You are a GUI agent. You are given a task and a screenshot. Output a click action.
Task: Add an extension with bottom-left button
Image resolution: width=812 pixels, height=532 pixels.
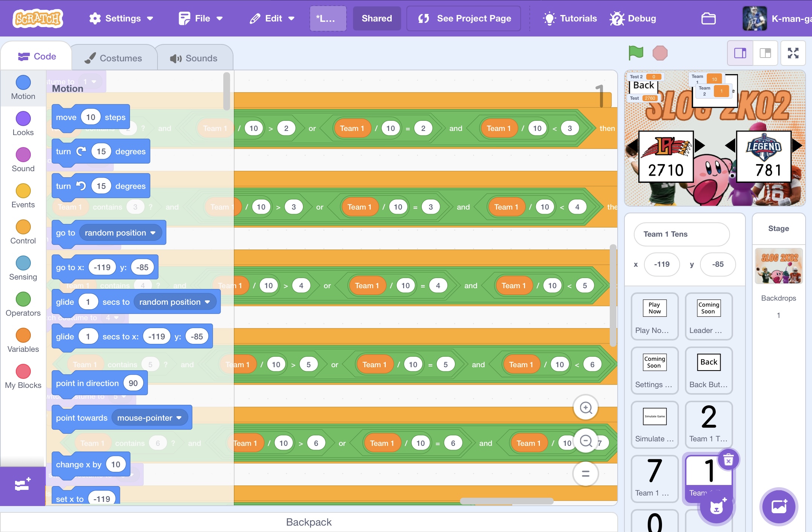click(x=23, y=486)
